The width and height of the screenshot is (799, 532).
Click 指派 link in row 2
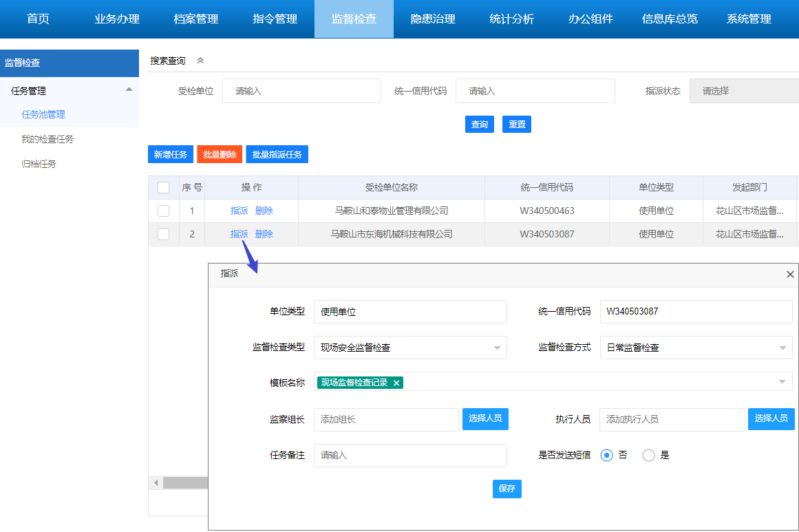pos(239,235)
